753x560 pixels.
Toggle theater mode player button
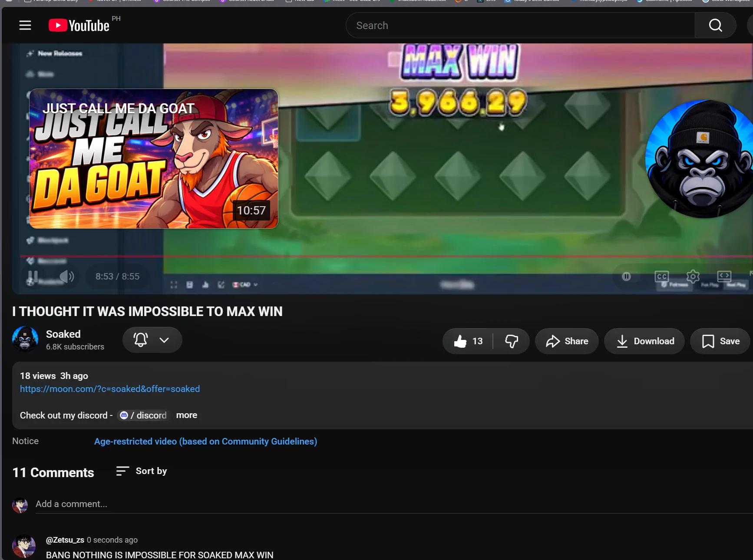pos(724,276)
